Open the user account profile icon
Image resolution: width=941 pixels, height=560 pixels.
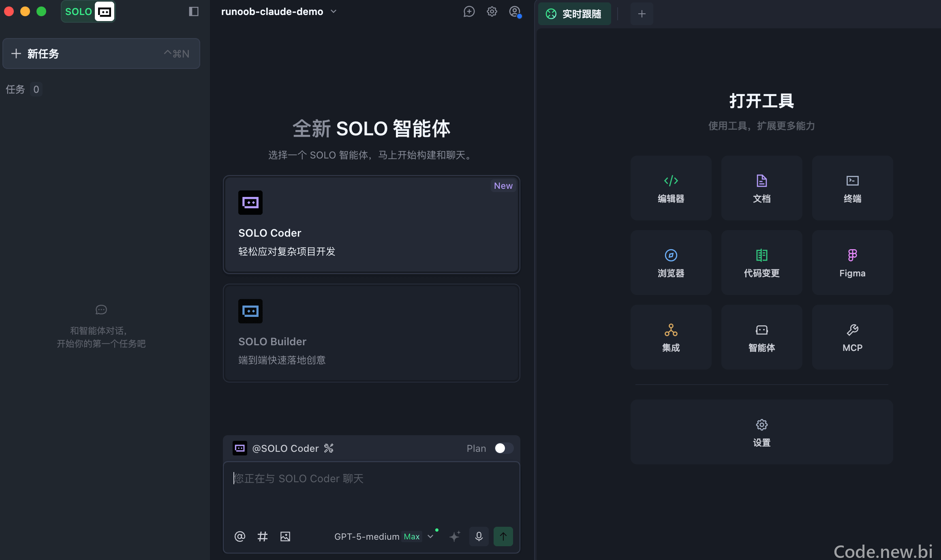(x=515, y=11)
